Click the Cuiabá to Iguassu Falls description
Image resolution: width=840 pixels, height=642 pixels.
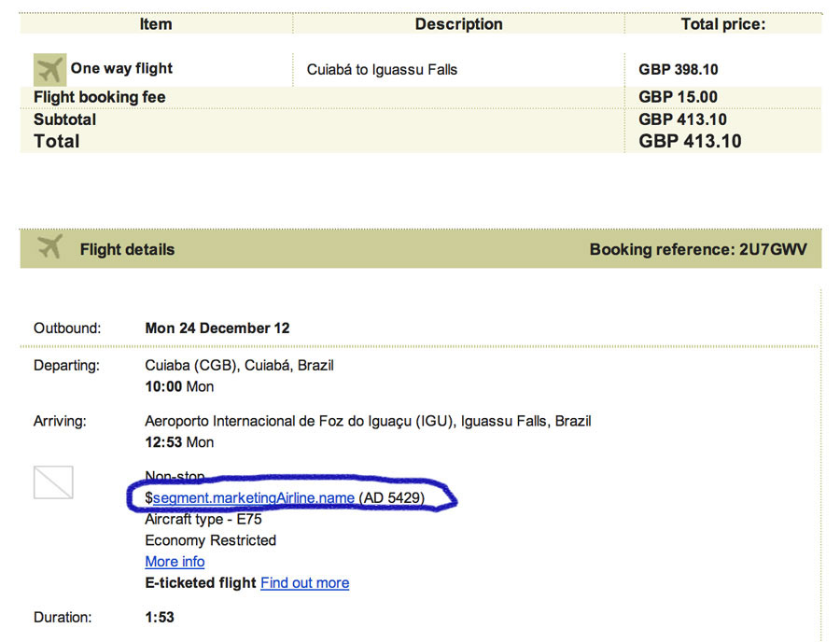pyautogui.click(x=382, y=70)
